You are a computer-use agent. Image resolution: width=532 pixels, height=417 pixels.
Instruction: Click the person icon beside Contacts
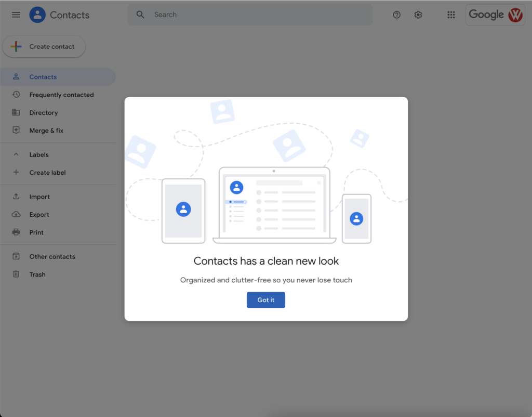[16, 77]
